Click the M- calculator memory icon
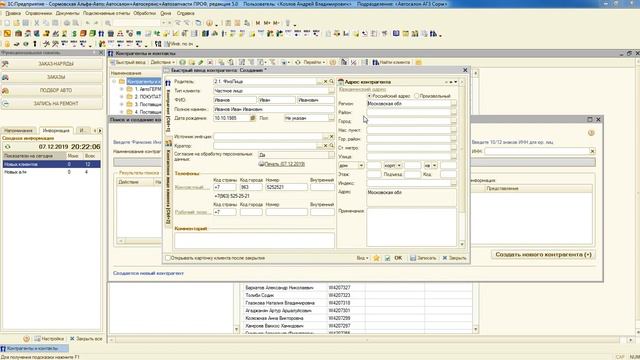 click(x=276, y=23)
